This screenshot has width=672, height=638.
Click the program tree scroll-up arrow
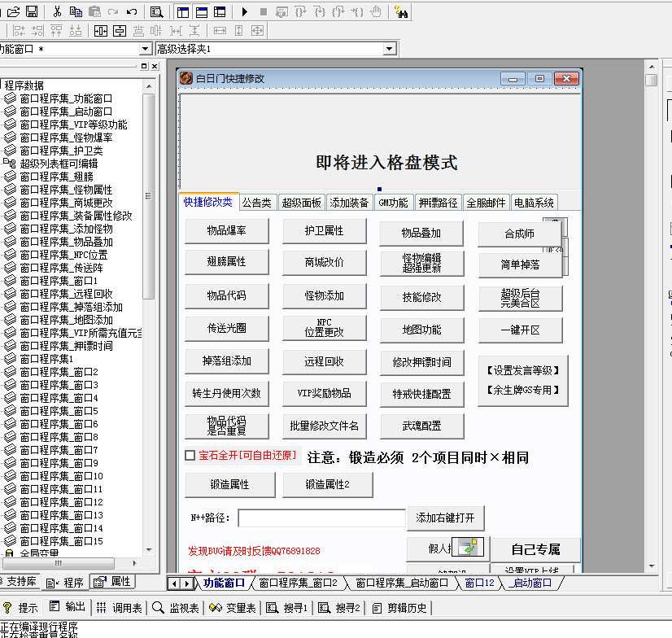pos(149,86)
